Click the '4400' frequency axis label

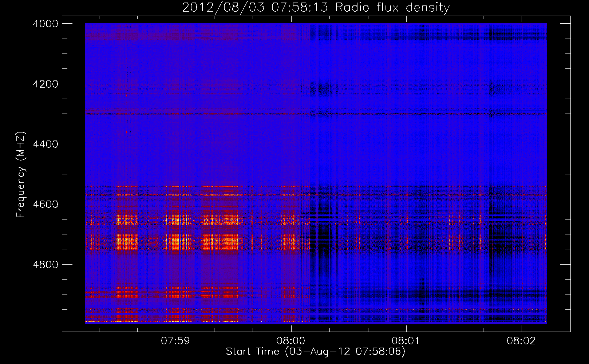(46, 144)
